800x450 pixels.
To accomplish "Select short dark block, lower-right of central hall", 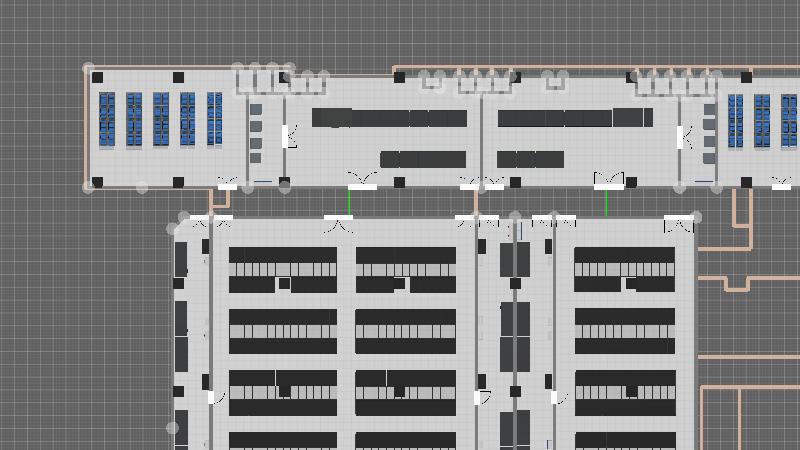I will pos(530,159).
